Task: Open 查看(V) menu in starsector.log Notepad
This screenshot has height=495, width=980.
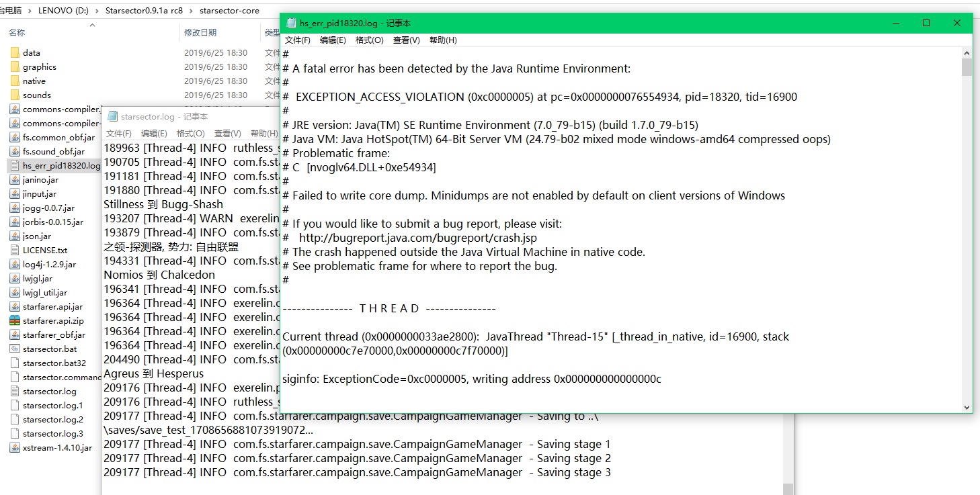Action: tap(227, 134)
